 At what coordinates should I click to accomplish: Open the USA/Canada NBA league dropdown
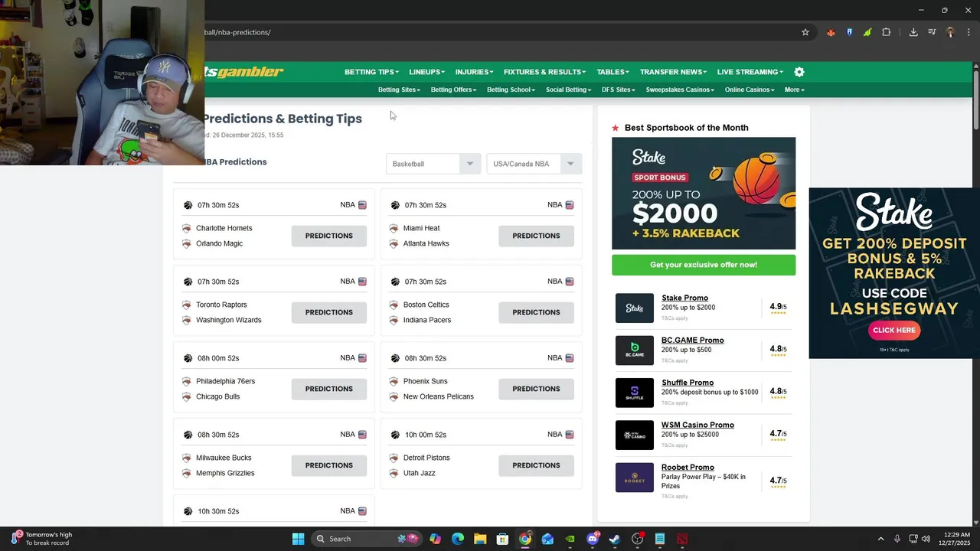tap(534, 164)
